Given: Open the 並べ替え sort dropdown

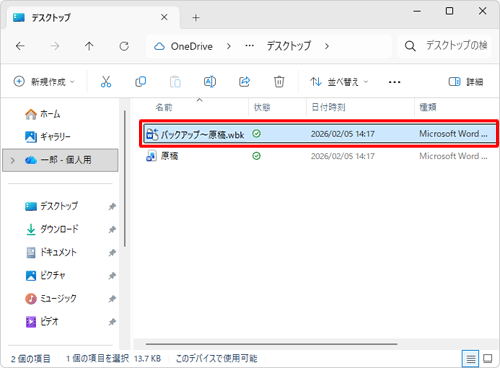Looking at the screenshot, I should 339,82.
